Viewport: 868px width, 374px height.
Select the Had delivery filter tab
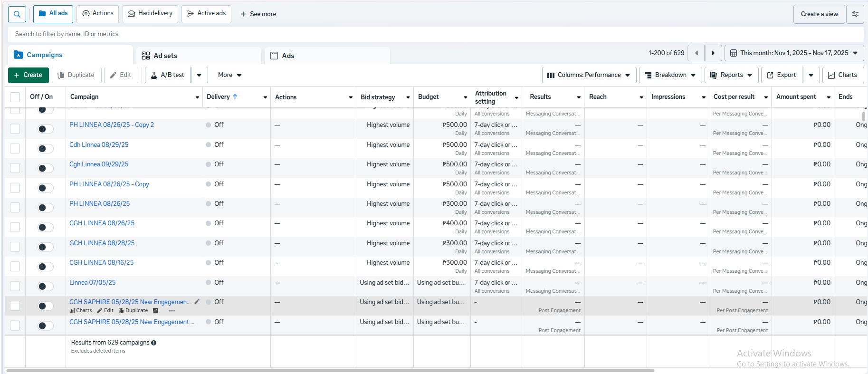150,14
